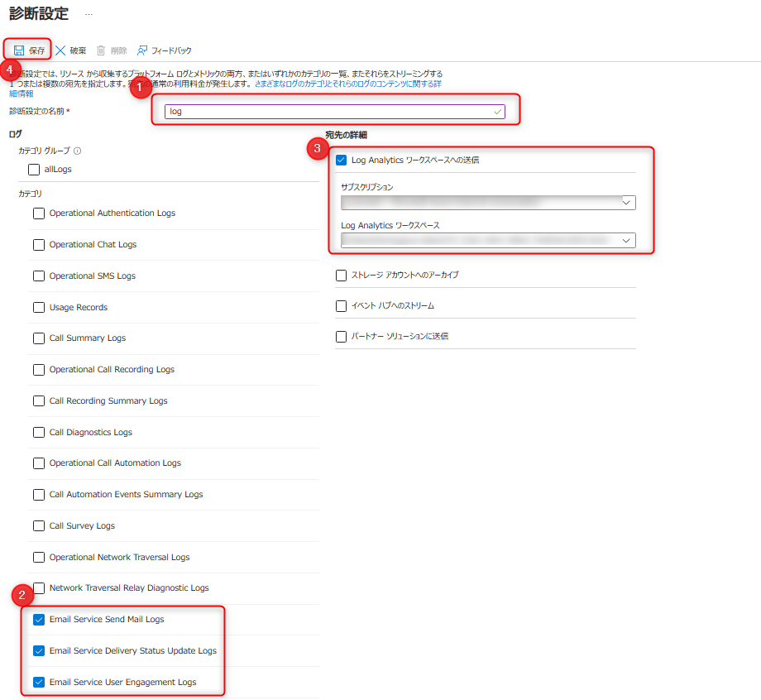Viewport: 761px width, 700px height.
Task: Select フィードバック in the command bar
Action: point(171,50)
